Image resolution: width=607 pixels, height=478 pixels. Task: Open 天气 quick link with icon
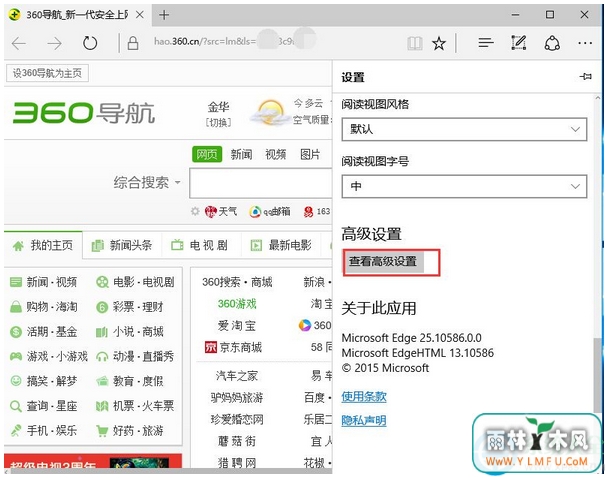(x=221, y=211)
